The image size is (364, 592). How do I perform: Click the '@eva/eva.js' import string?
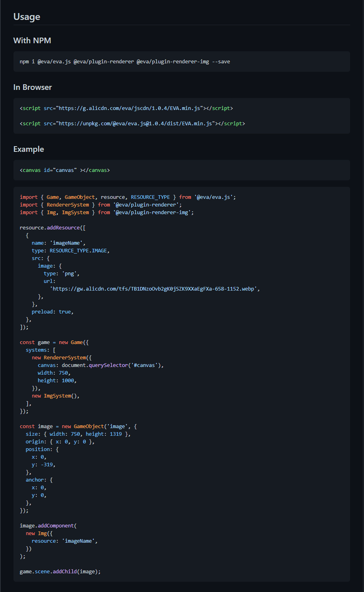215,197
